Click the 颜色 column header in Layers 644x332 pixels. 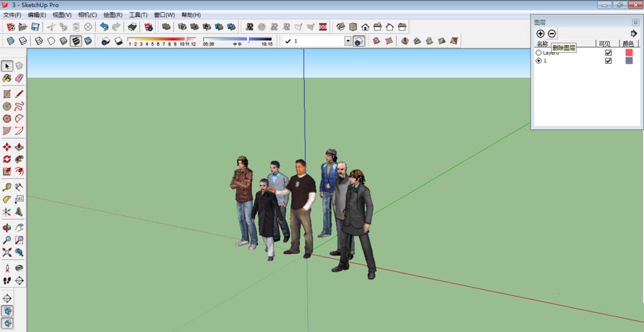[629, 44]
